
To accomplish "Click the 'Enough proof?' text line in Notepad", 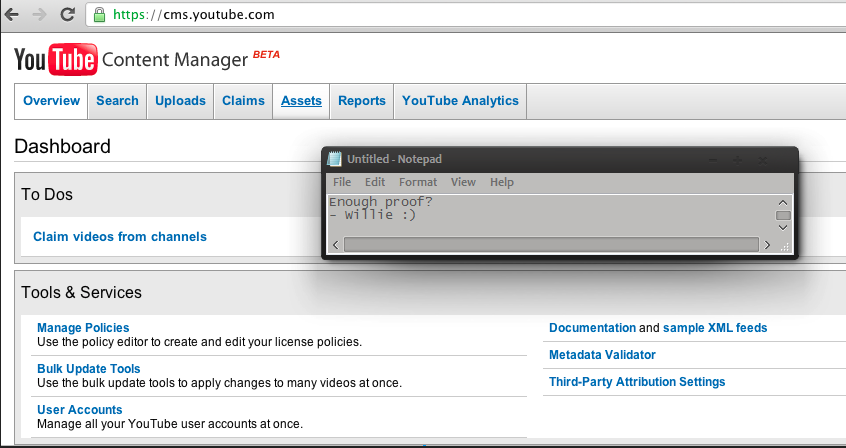I will 381,202.
